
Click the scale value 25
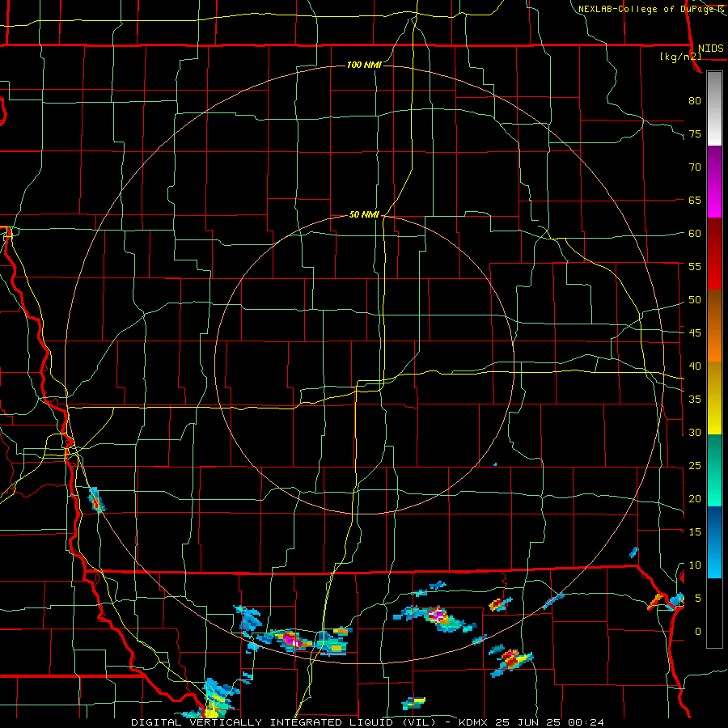[695, 466]
